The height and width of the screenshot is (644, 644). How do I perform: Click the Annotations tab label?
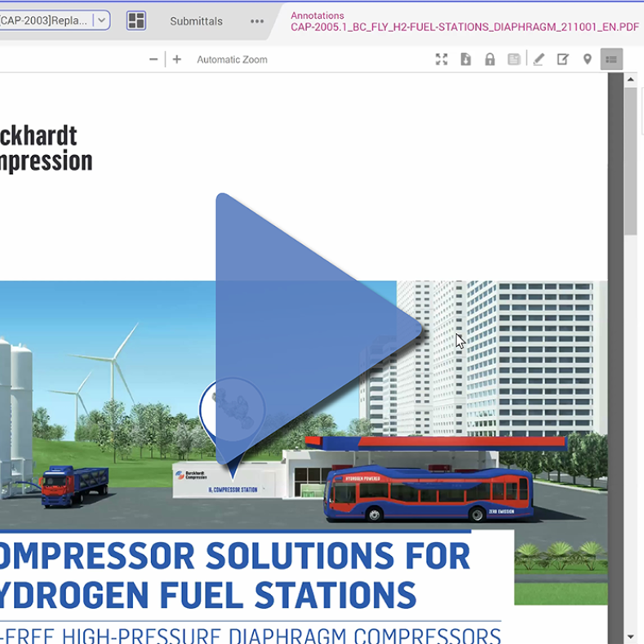point(318,16)
